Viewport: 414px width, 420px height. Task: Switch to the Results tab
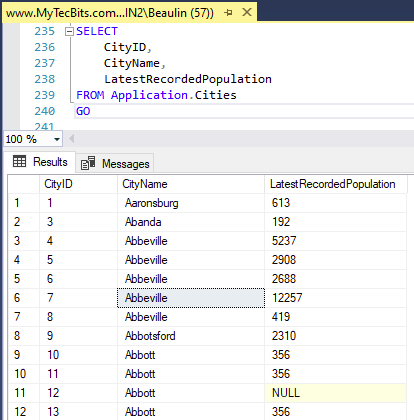click(x=40, y=162)
